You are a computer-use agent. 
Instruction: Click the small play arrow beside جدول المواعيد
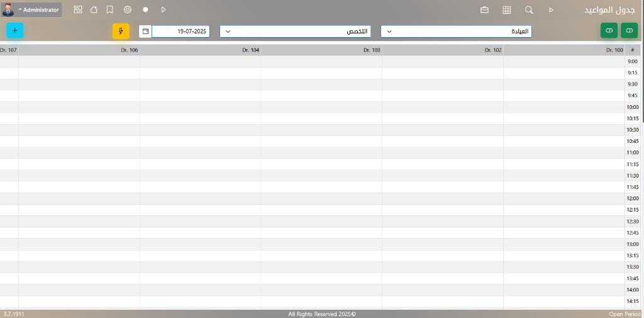551,10
